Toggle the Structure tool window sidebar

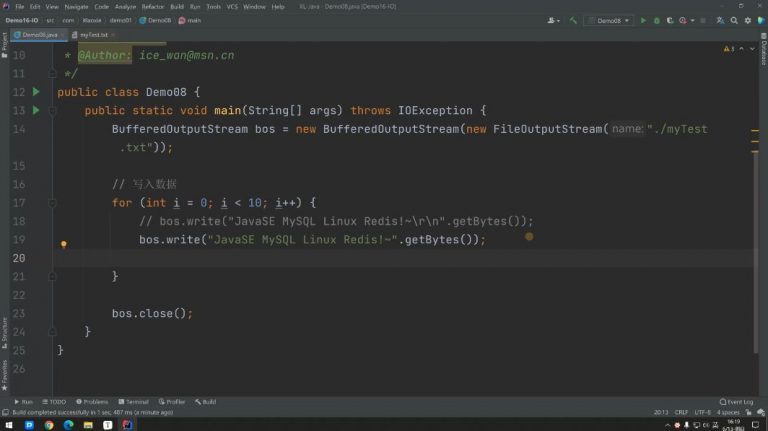pyautogui.click(x=4, y=329)
